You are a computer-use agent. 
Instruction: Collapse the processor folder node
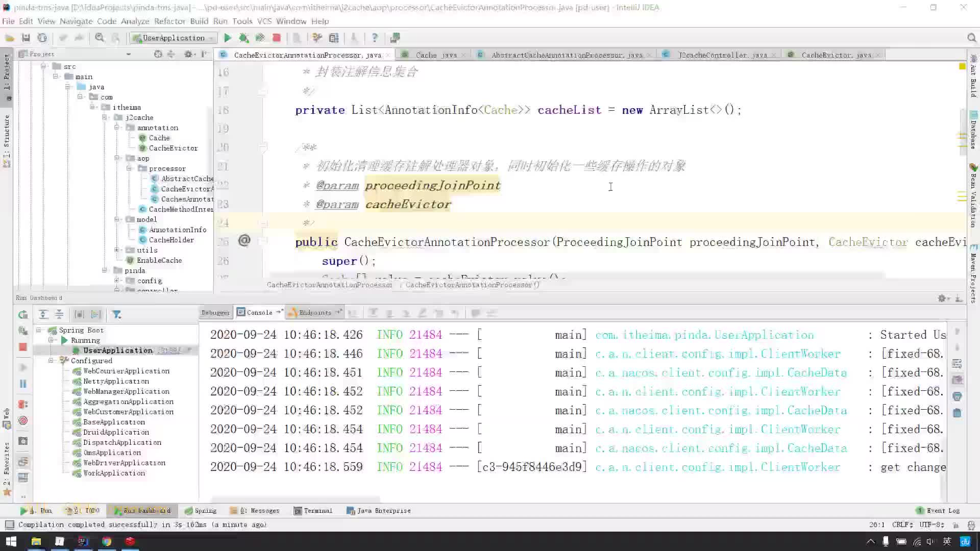pyautogui.click(x=129, y=168)
